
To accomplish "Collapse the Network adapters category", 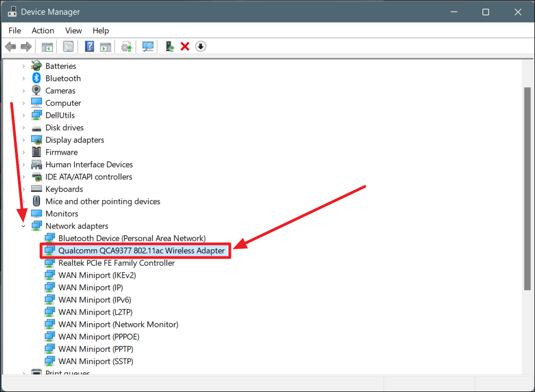I will 24,226.
